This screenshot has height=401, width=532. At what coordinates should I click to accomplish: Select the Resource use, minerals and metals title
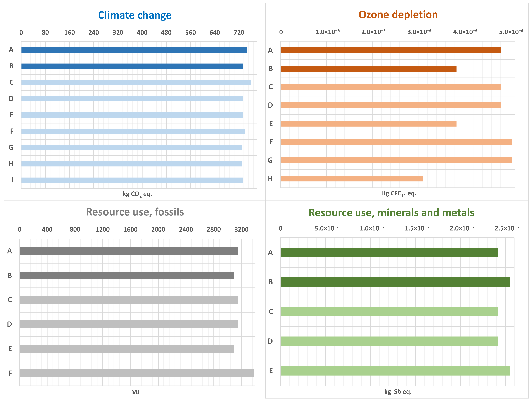(391, 213)
